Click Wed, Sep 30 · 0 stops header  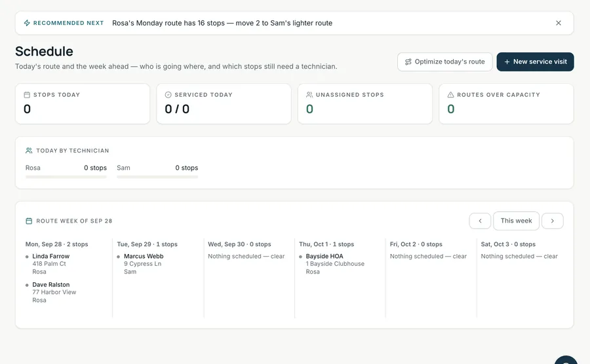point(239,244)
